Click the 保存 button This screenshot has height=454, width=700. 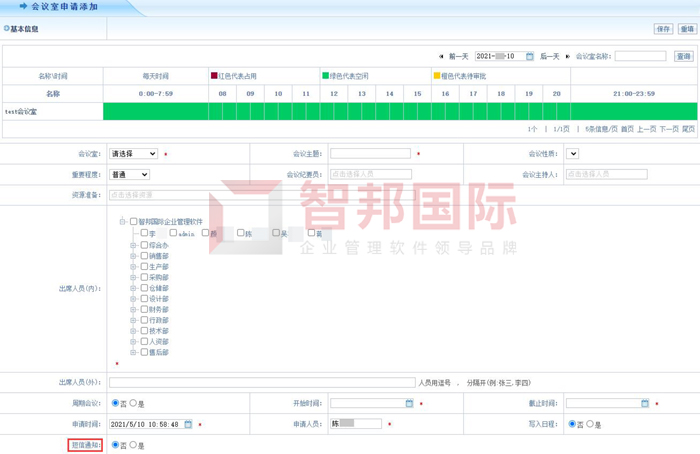(x=663, y=29)
